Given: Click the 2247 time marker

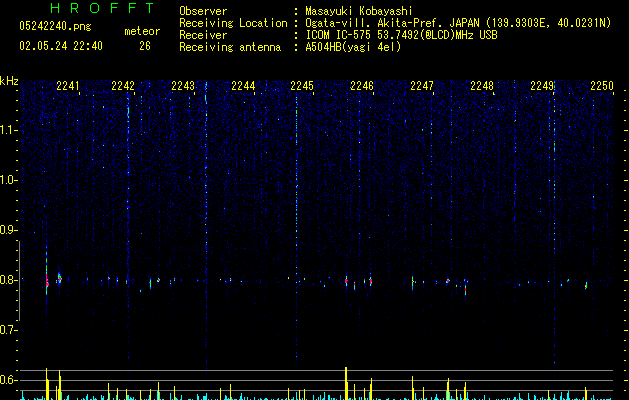Looking at the screenshot, I should 422,86.
